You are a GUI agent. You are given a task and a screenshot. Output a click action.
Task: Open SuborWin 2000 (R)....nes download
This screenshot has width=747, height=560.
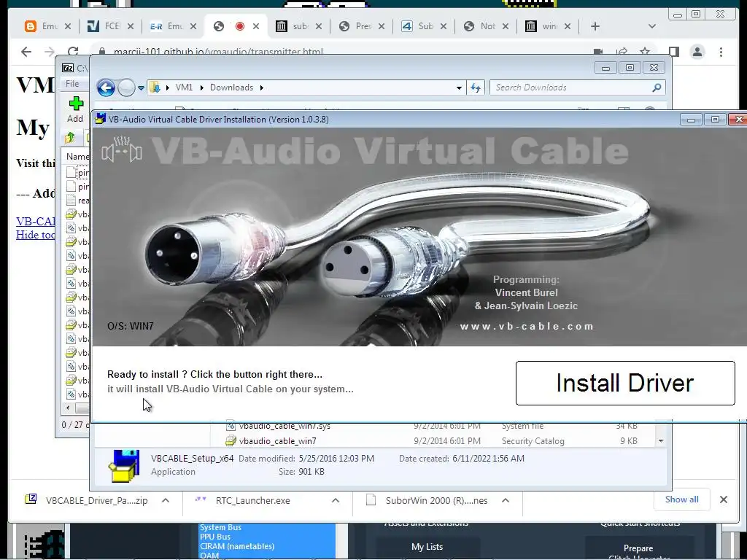(x=436, y=500)
